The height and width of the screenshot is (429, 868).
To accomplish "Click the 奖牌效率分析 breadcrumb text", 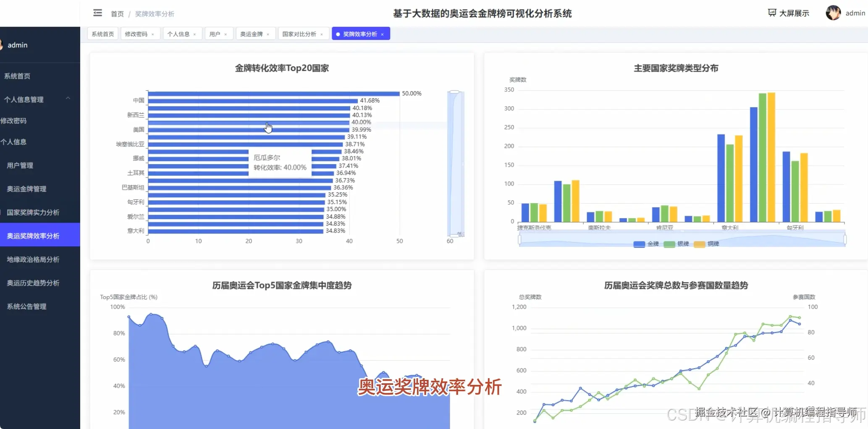I will point(155,14).
